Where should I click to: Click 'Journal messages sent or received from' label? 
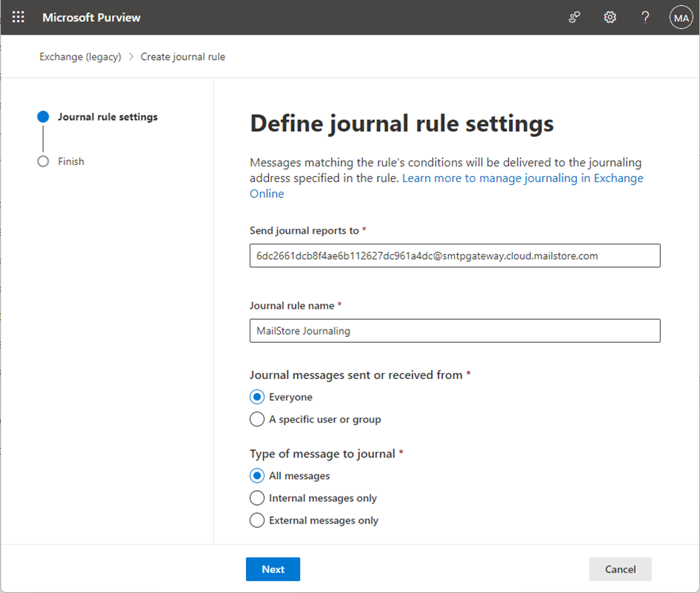pos(356,375)
